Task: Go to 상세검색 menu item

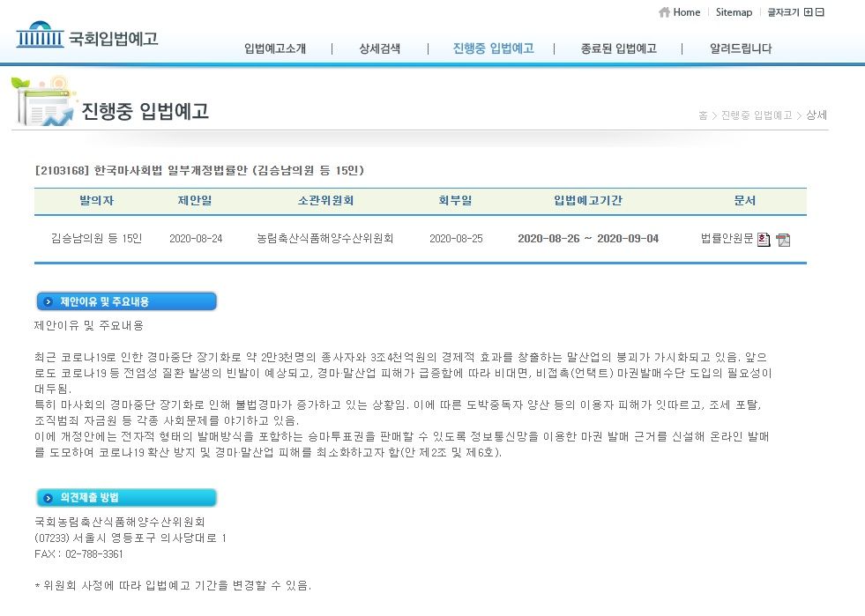Action: [x=379, y=49]
